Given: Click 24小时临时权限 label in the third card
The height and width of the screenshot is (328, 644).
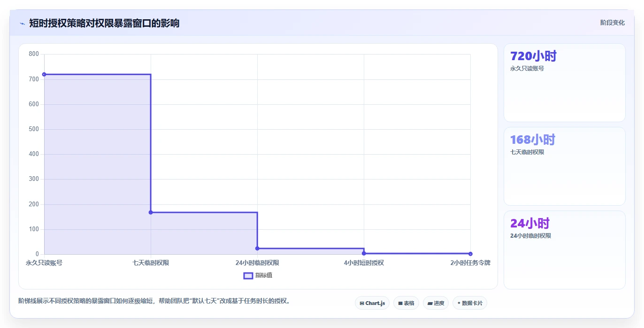Looking at the screenshot, I should [x=530, y=236].
